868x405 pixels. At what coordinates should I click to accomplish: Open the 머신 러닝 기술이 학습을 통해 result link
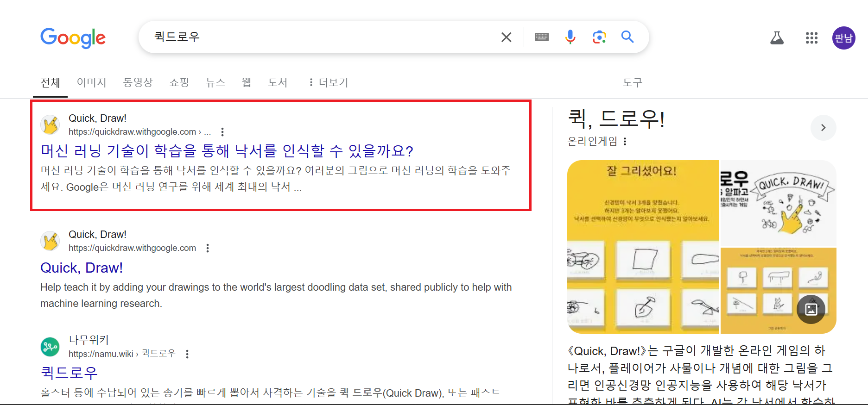pos(227,151)
